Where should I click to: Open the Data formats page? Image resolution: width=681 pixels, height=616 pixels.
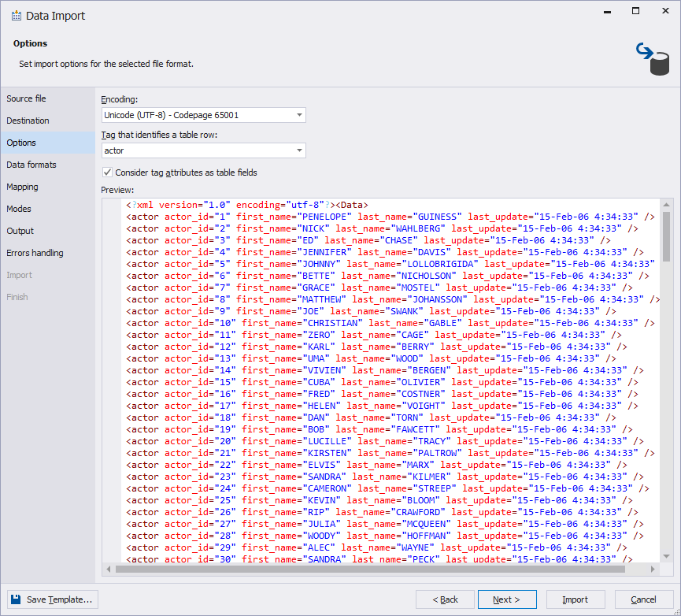31,165
